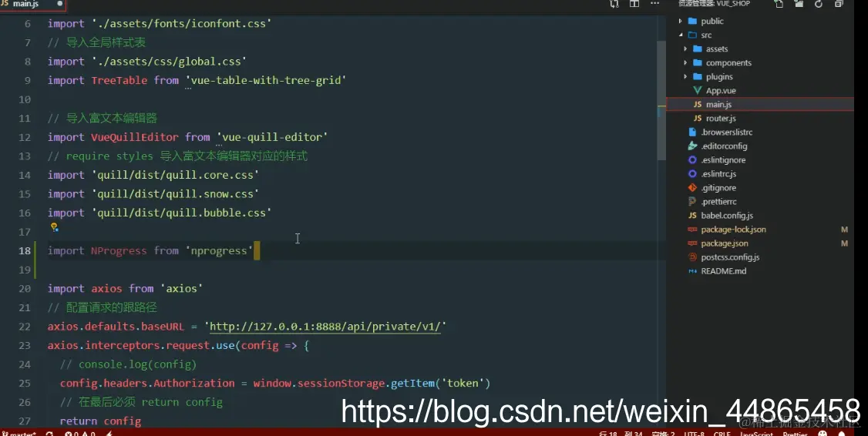Create a new file in VUE_SHOP explorer
Viewport: 868px width, 436px height.
pyautogui.click(x=779, y=4)
